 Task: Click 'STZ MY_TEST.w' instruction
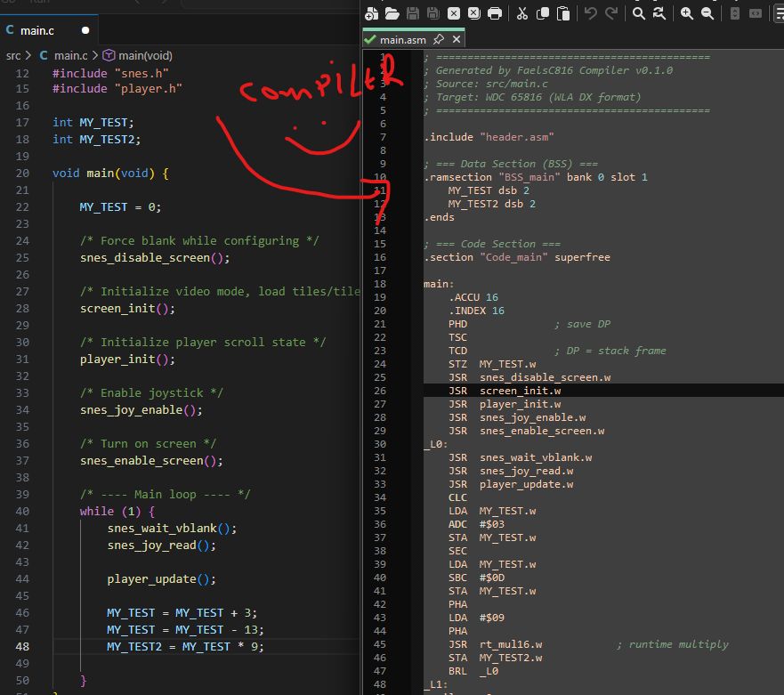coord(492,364)
